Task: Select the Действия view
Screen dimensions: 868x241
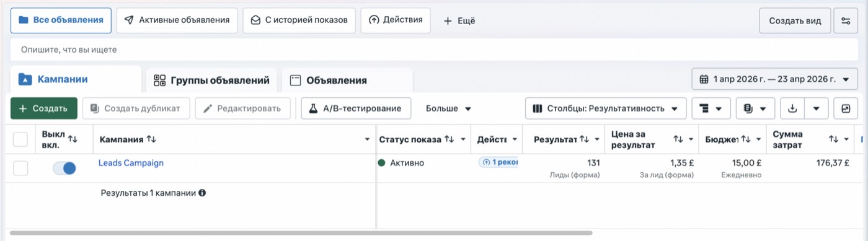Action: coord(396,20)
